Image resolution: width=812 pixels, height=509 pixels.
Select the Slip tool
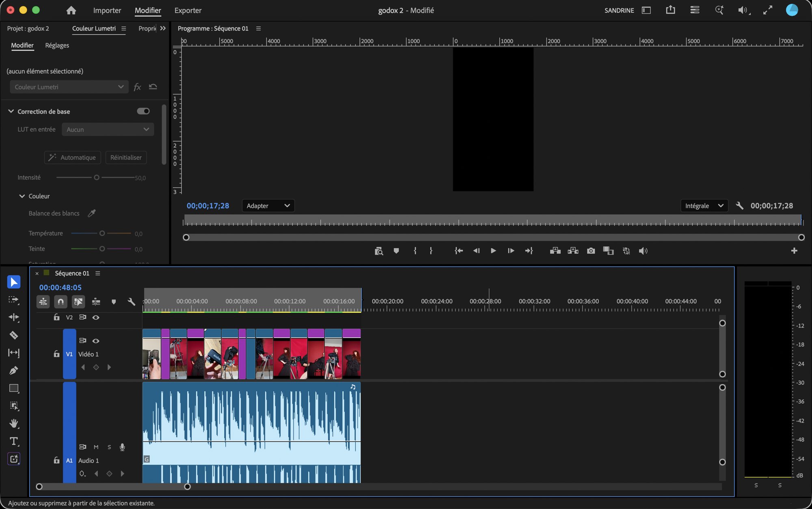pyautogui.click(x=14, y=353)
